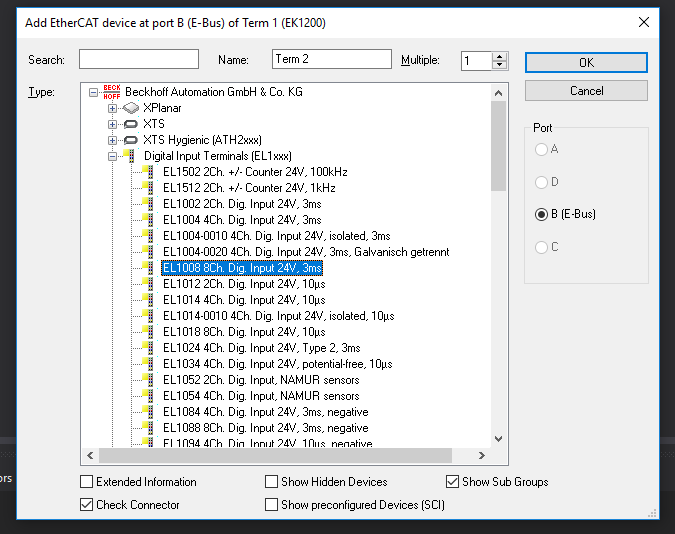675x534 pixels.
Task: Click the EL1008 terminal icon
Action: point(148,267)
